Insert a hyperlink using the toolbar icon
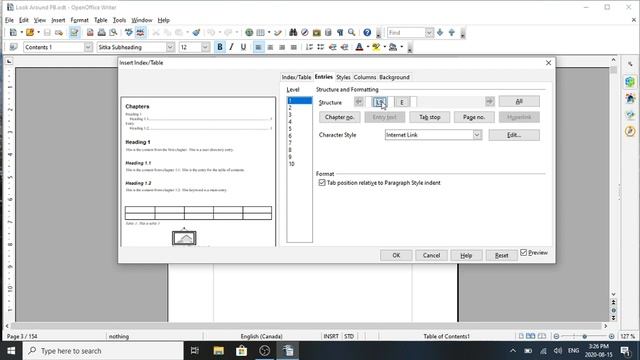Viewport: 640px width, 360px height. coord(249,33)
